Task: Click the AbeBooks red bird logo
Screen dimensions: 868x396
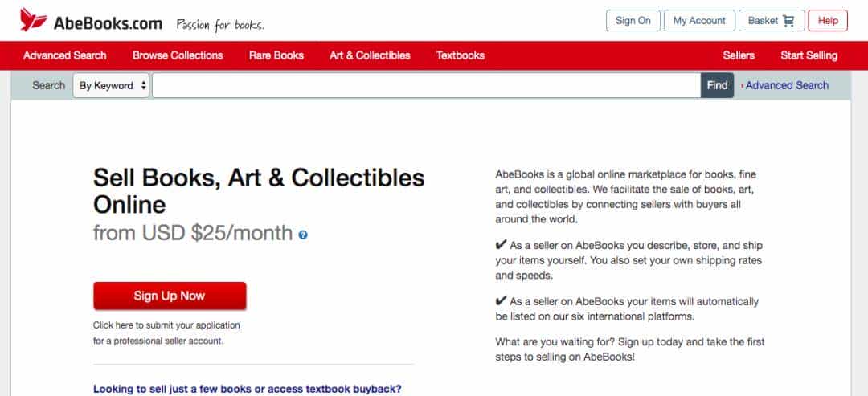Action: [34, 20]
